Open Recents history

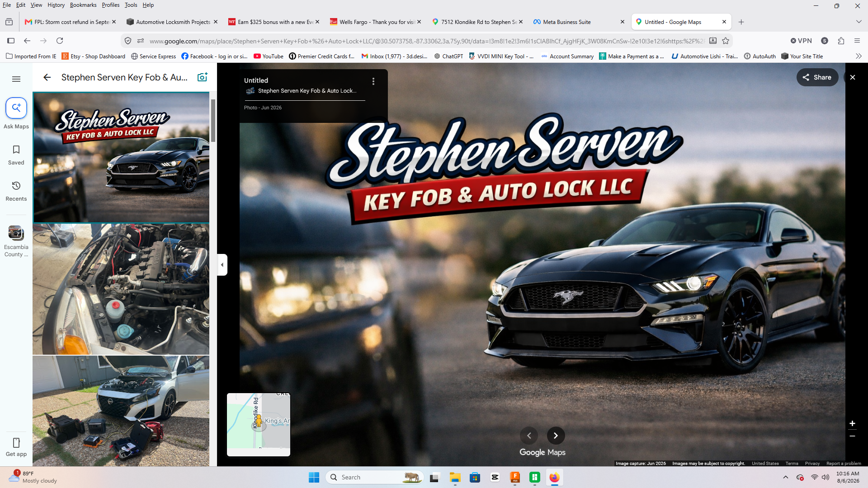(x=16, y=191)
